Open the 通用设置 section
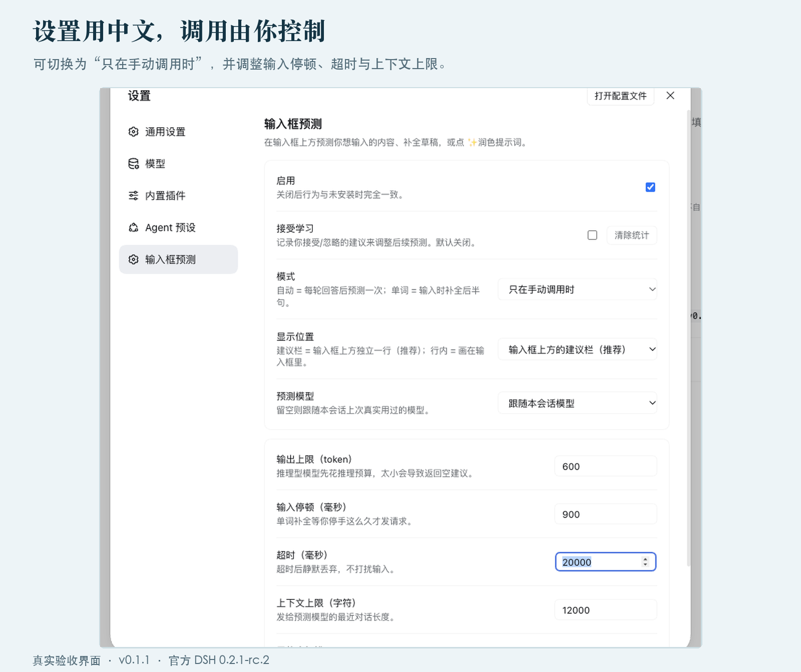 (x=178, y=132)
